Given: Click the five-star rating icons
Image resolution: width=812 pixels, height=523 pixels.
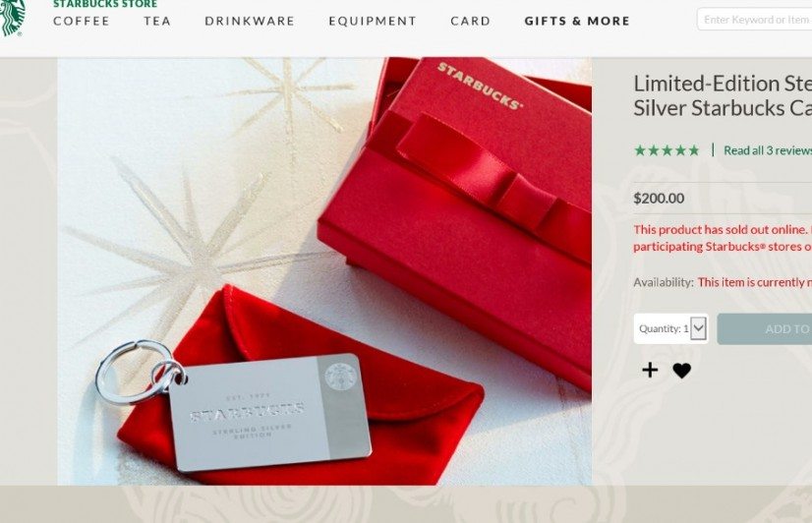Looking at the screenshot, I should point(667,150).
